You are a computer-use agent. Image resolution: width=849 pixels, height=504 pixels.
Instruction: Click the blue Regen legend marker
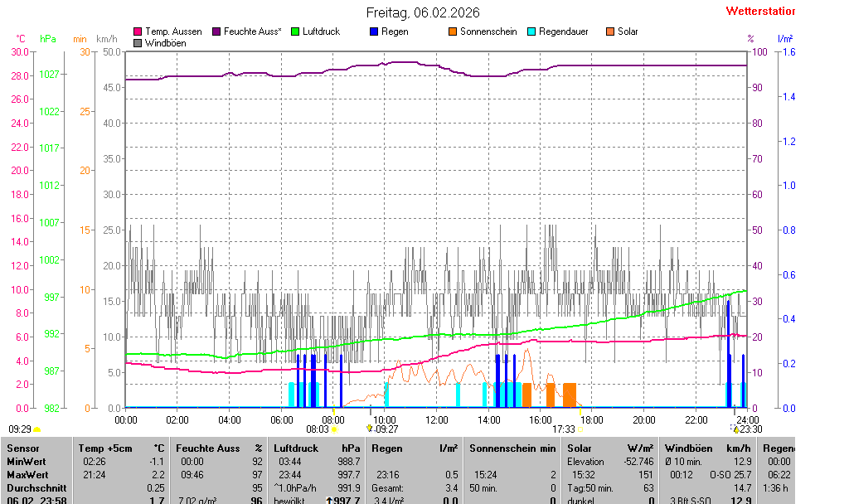coord(374,31)
